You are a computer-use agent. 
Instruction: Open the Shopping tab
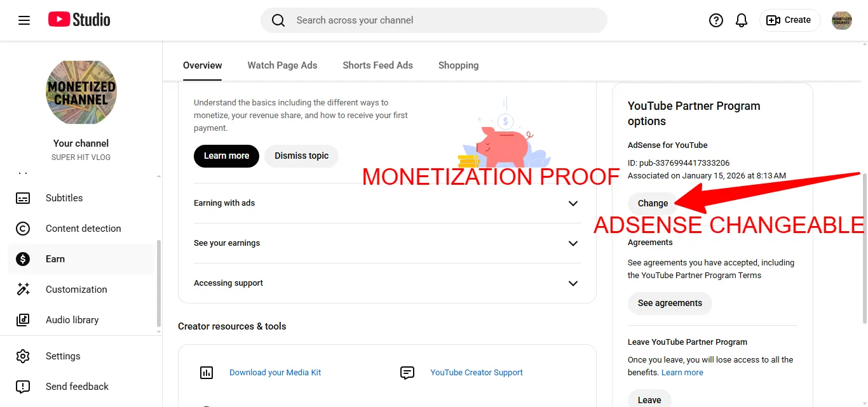pyautogui.click(x=458, y=65)
